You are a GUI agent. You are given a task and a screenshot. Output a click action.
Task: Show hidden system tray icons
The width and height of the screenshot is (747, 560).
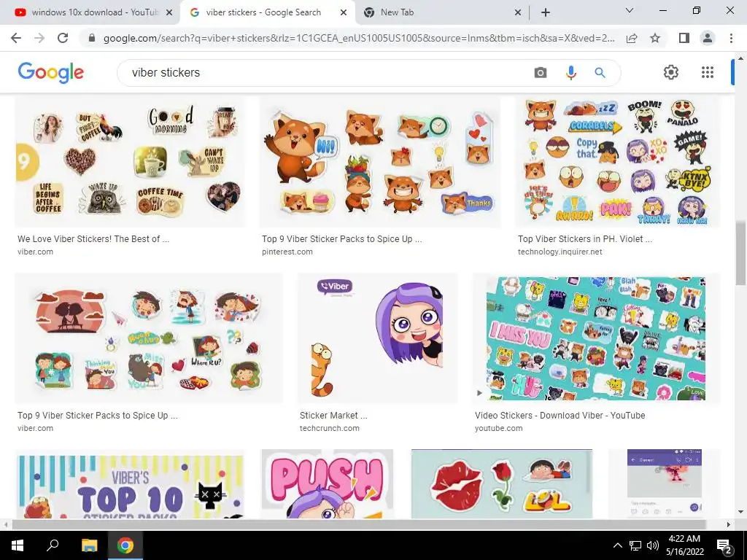click(617, 545)
